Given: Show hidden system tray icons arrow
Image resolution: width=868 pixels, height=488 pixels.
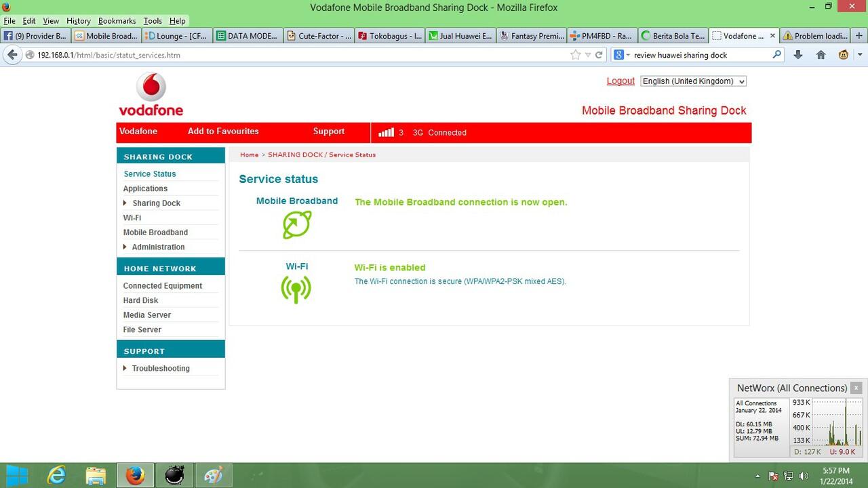Looking at the screenshot, I should [x=757, y=476].
